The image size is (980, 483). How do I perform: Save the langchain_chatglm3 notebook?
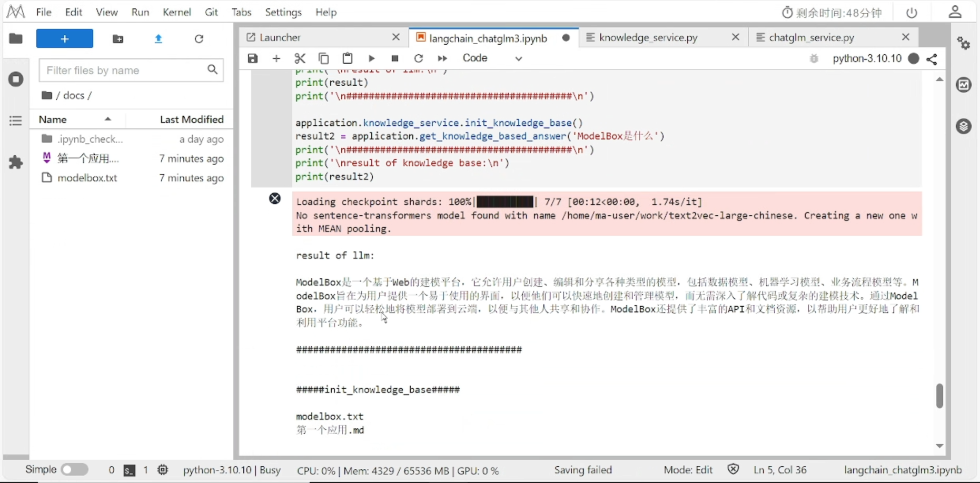(x=252, y=58)
